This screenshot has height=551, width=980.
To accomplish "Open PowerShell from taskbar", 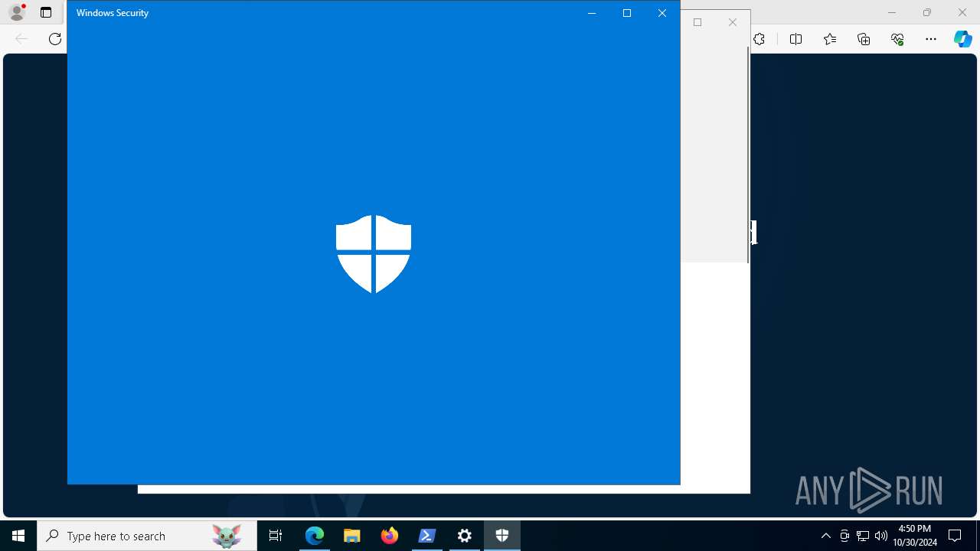I will click(x=427, y=536).
